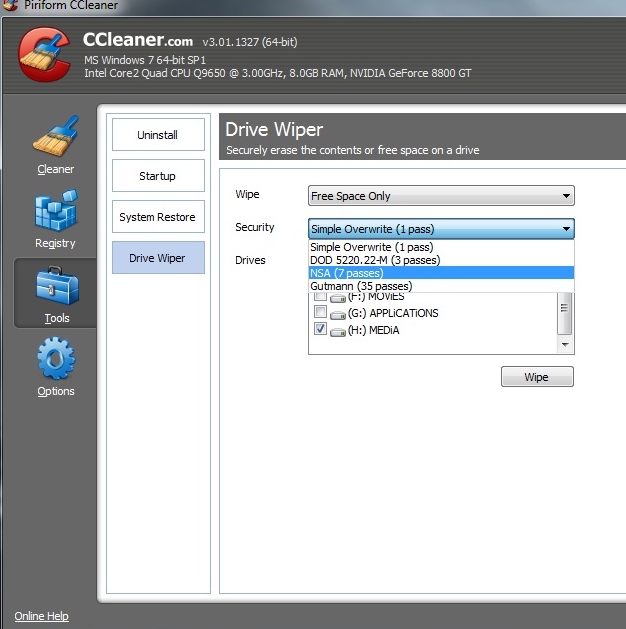Uncheck the (H:) MEDiA drive checkbox
This screenshot has height=629, width=626.
320,329
